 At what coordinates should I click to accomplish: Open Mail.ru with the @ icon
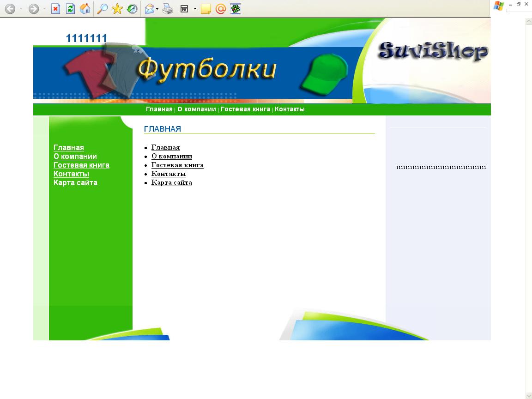coord(220,8)
